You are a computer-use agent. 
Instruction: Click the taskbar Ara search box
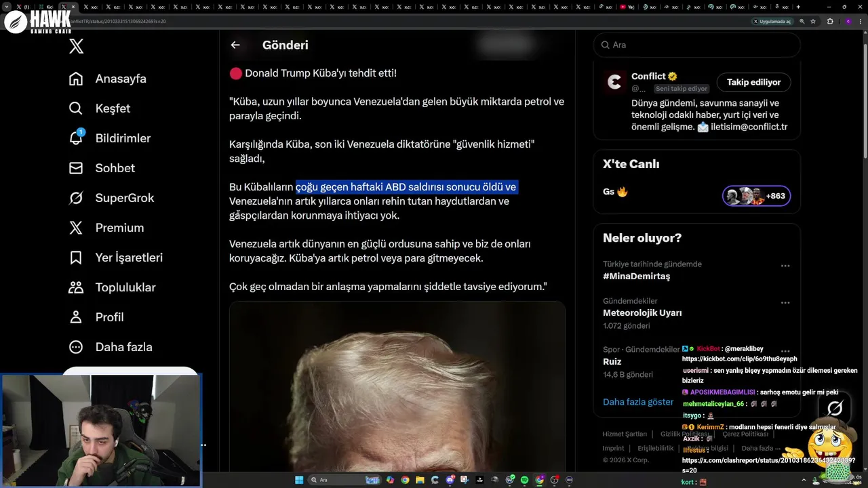click(x=344, y=480)
